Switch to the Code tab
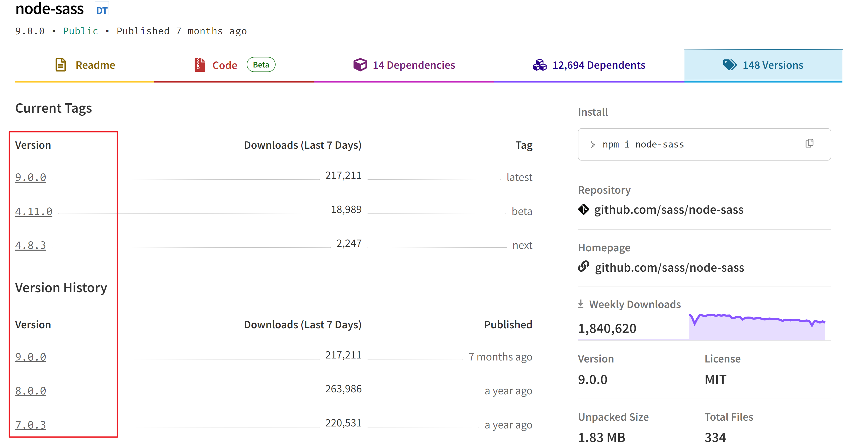Image resolution: width=868 pixels, height=442 pixels. (x=234, y=65)
